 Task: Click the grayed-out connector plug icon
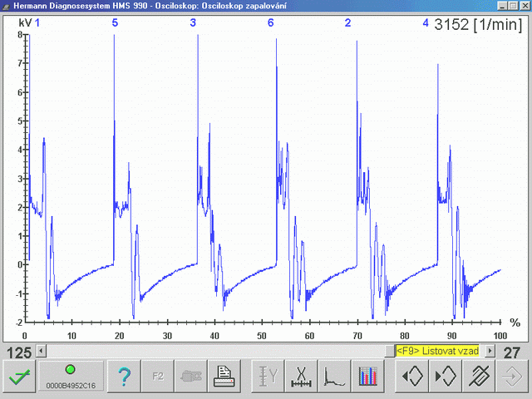tap(191, 377)
